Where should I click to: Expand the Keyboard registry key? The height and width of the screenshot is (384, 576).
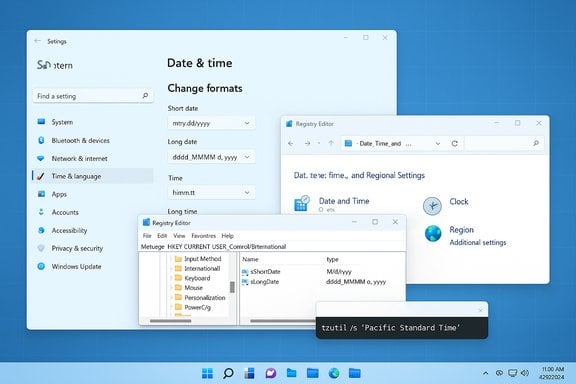pyautogui.click(x=170, y=278)
